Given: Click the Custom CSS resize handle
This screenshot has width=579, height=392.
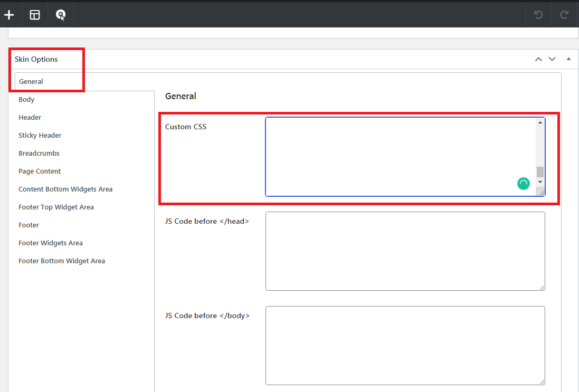Looking at the screenshot, I should tap(542, 193).
